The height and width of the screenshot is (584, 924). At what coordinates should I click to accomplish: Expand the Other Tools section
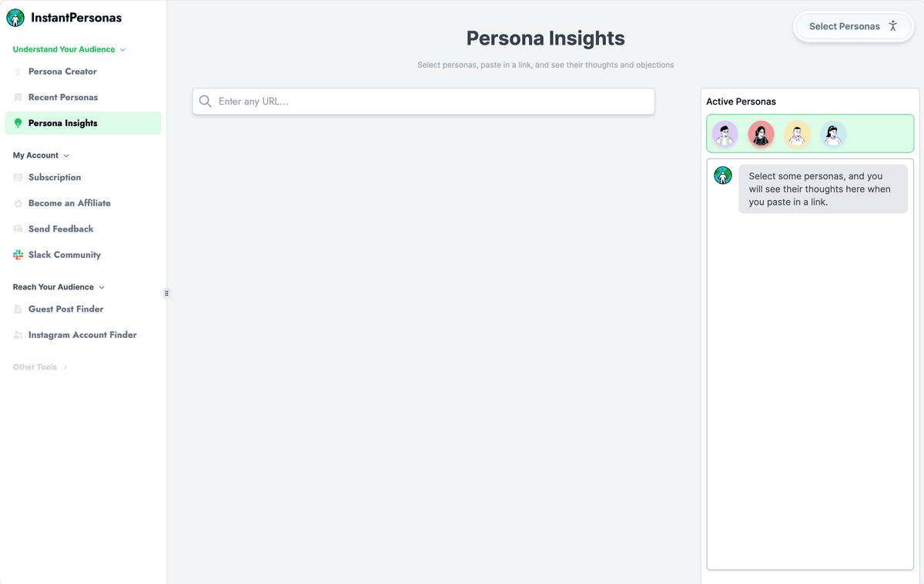65,367
